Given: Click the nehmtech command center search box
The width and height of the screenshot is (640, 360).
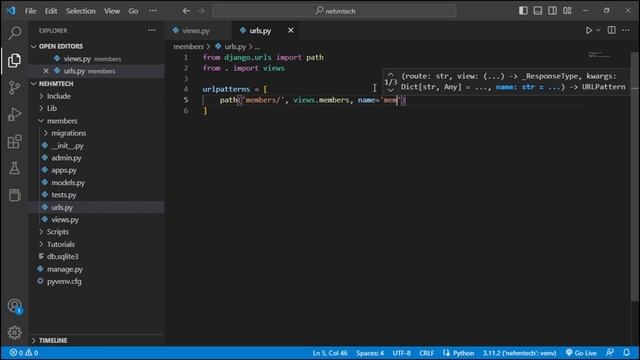Looking at the screenshot, I should pos(334,11).
